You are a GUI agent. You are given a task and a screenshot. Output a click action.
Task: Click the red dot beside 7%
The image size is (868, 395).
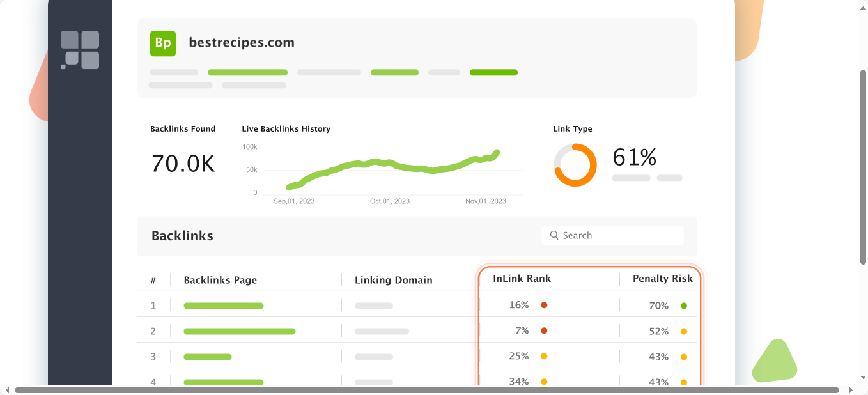tap(544, 330)
